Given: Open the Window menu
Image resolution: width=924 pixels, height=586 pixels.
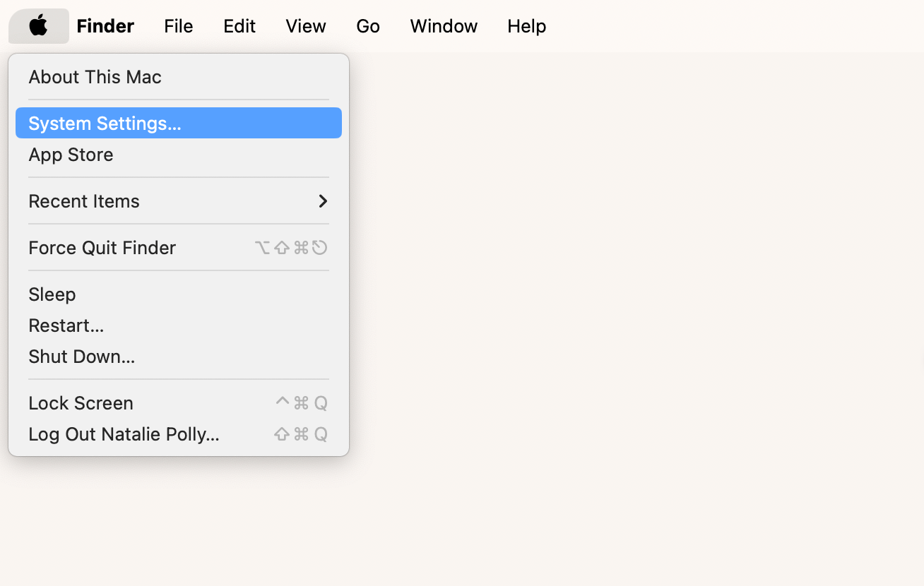Looking at the screenshot, I should tap(443, 25).
